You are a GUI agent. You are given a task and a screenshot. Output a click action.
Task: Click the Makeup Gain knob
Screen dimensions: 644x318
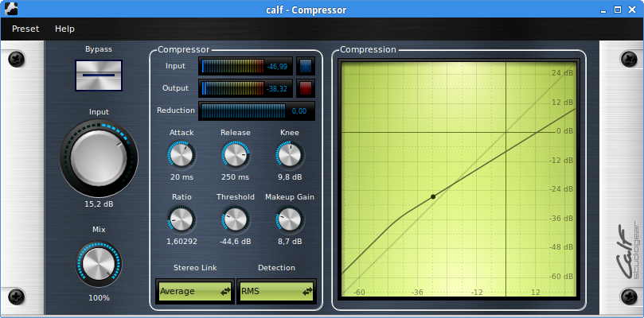290,219
